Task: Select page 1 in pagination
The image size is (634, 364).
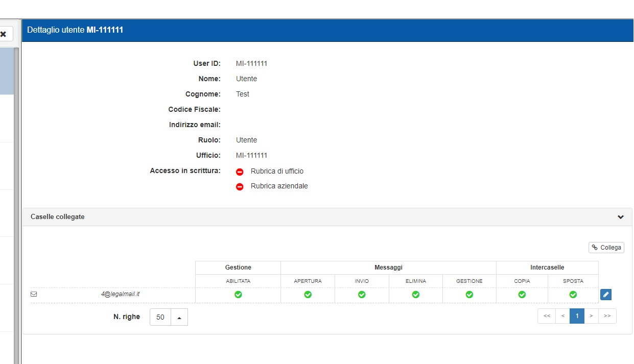Action: coord(577,316)
